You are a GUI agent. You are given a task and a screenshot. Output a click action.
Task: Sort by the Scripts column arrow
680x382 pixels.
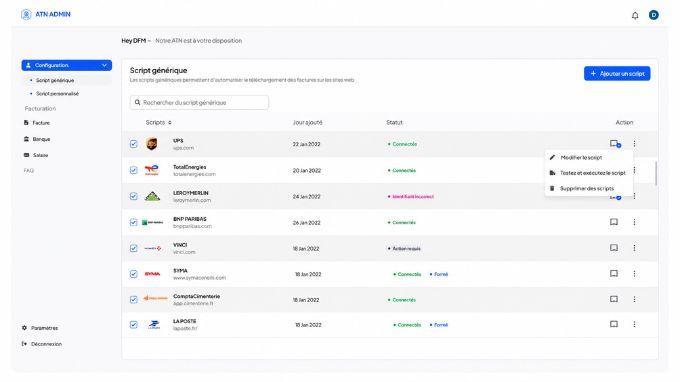[x=170, y=123]
